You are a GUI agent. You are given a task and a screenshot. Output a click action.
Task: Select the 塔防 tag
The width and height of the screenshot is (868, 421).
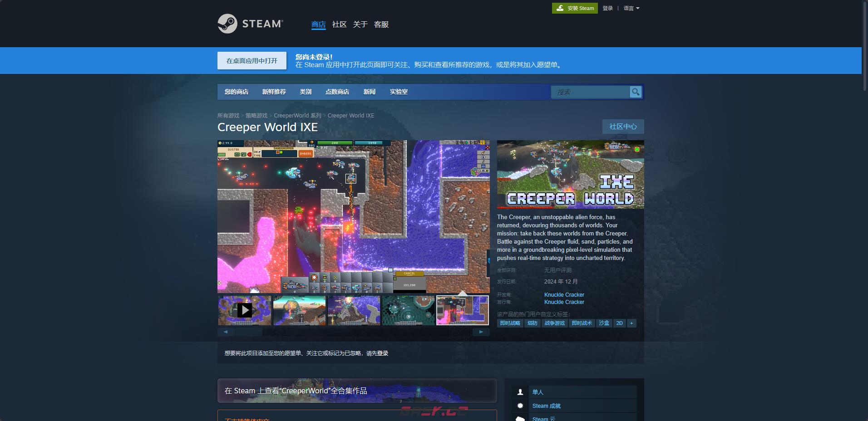[533, 323]
